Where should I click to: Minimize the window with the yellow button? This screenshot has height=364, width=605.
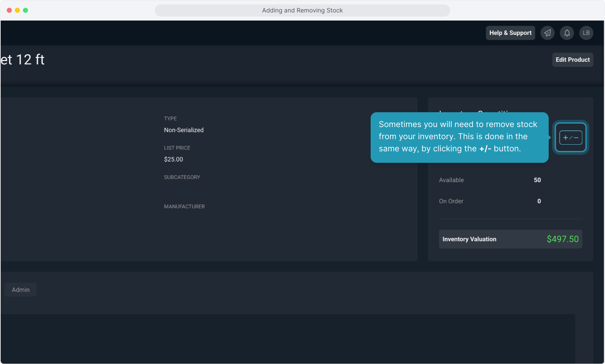[x=18, y=10]
